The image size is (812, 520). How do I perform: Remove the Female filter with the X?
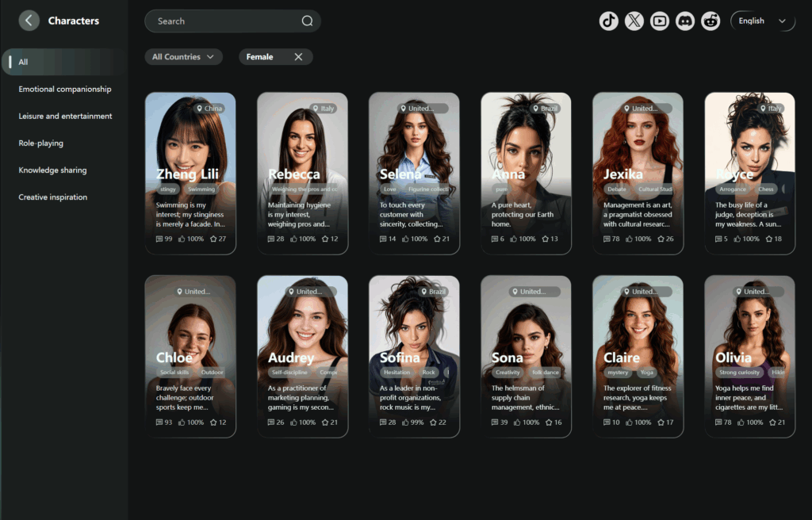click(298, 57)
